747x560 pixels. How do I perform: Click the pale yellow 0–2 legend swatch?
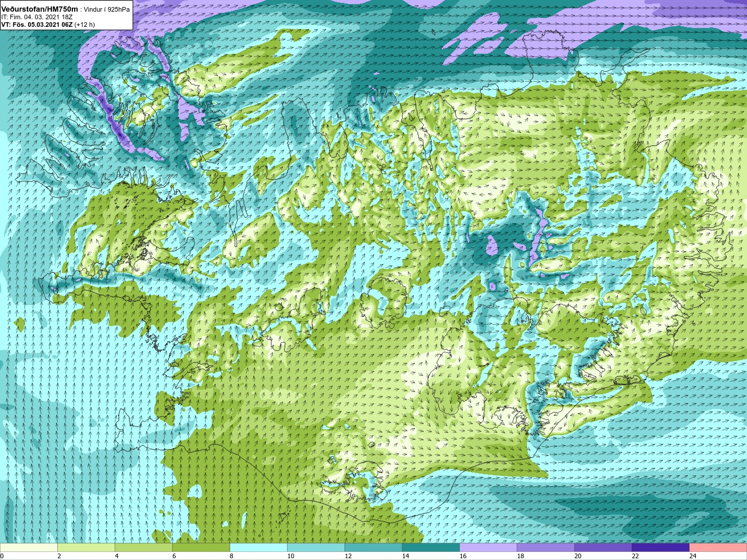[x=29, y=548]
